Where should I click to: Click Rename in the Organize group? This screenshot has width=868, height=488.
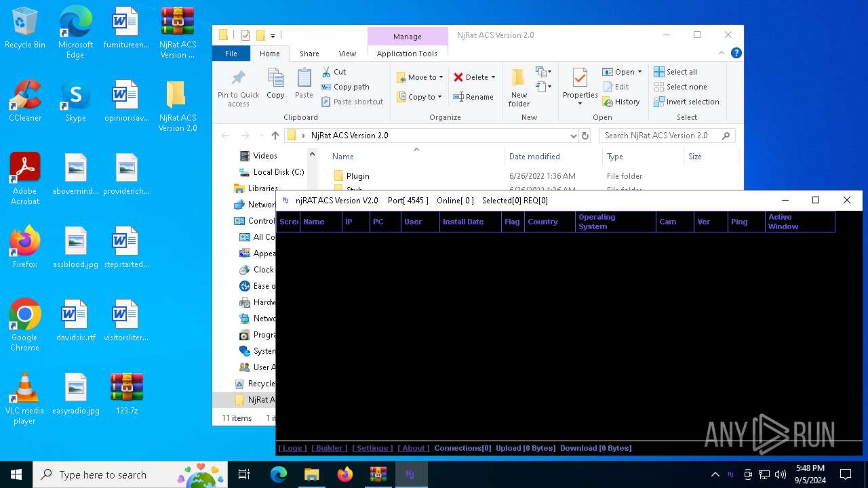pos(473,97)
